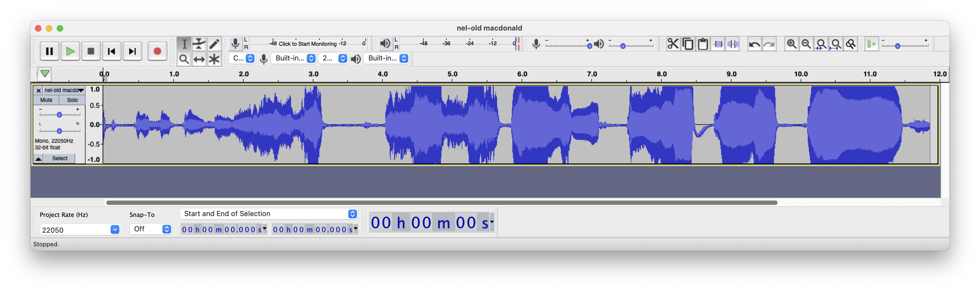Start playback with the Play button

coord(70,51)
